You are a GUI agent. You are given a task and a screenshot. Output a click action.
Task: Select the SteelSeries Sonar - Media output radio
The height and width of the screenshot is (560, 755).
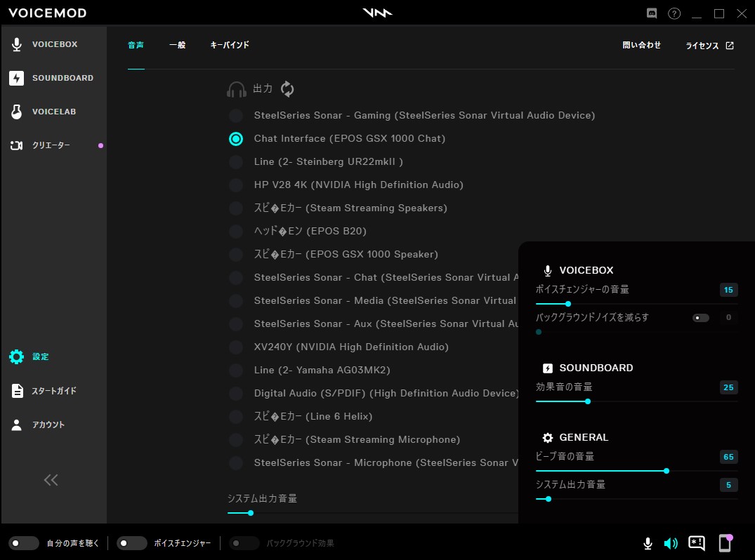[236, 300]
